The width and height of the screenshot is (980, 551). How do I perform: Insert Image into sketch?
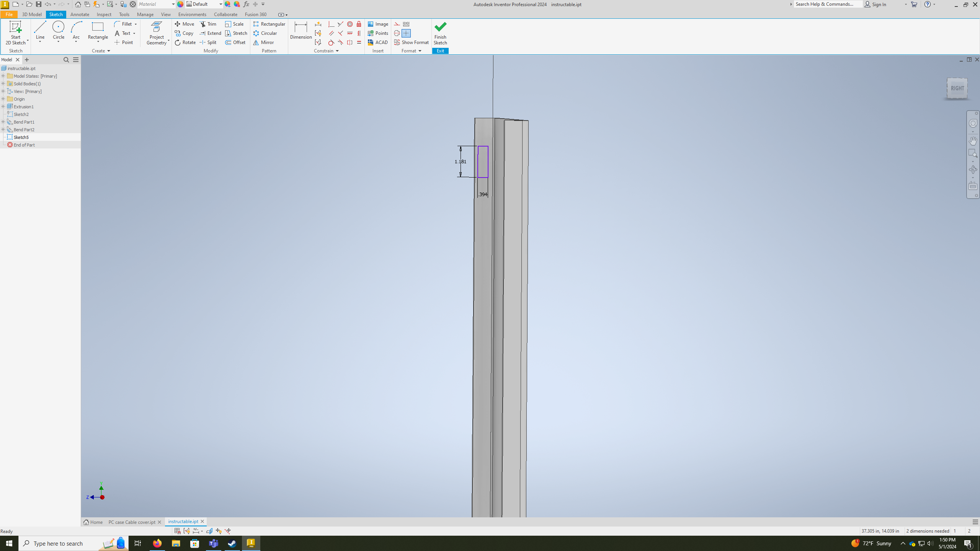378,24
